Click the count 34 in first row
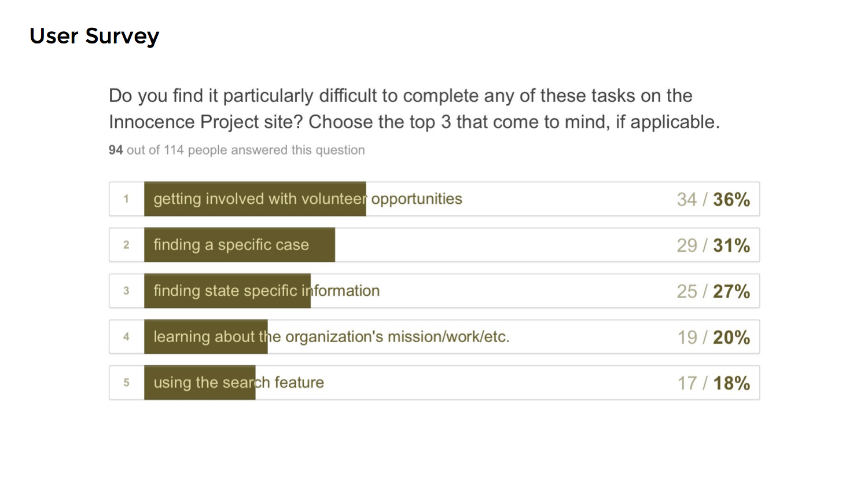The width and height of the screenshot is (868, 488). (x=687, y=200)
